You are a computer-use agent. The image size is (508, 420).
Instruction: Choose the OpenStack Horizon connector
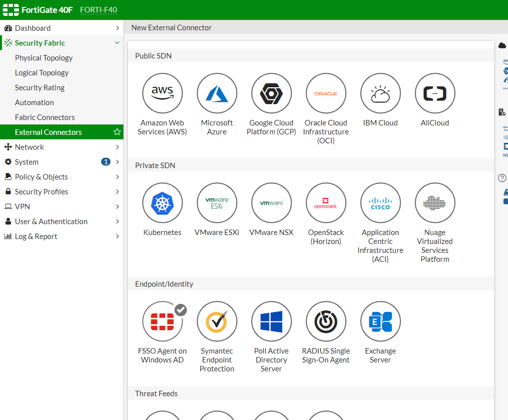pyautogui.click(x=326, y=203)
